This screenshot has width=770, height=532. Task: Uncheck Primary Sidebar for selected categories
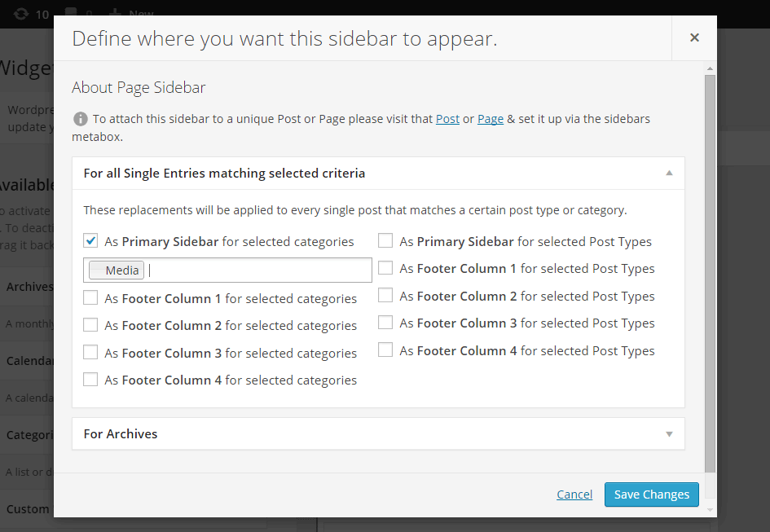pos(90,240)
